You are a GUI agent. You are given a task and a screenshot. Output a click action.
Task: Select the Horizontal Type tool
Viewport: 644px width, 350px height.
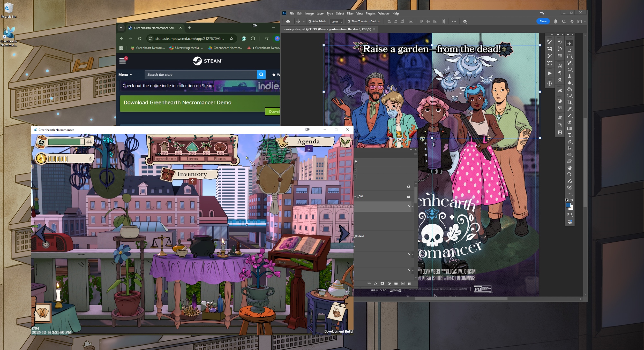tap(569, 135)
